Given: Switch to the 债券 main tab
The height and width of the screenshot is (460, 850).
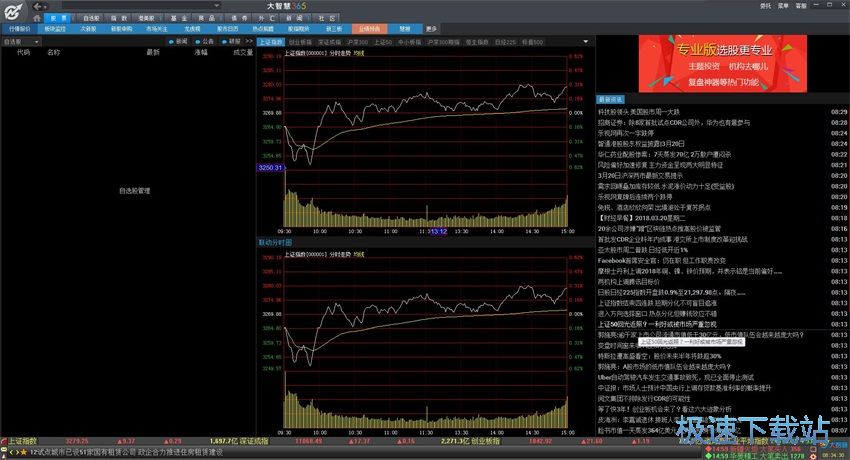Looking at the screenshot, I should pyautogui.click(x=239, y=18).
